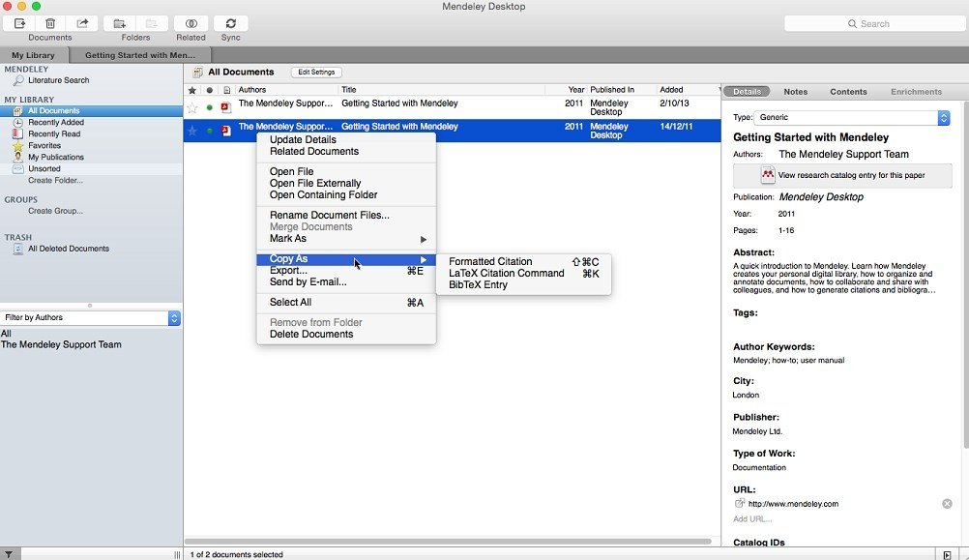
Task: Click the Add Documents toolbar icon
Action: coord(19,23)
